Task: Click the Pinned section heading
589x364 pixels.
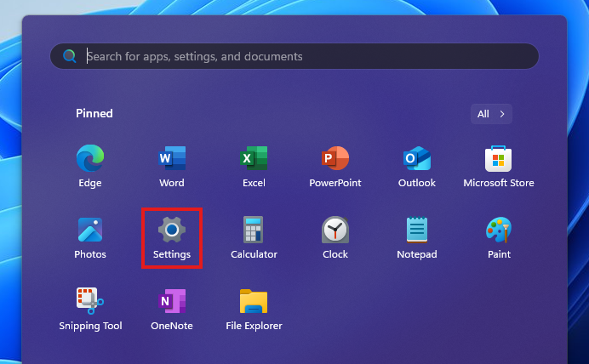Action: click(94, 113)
